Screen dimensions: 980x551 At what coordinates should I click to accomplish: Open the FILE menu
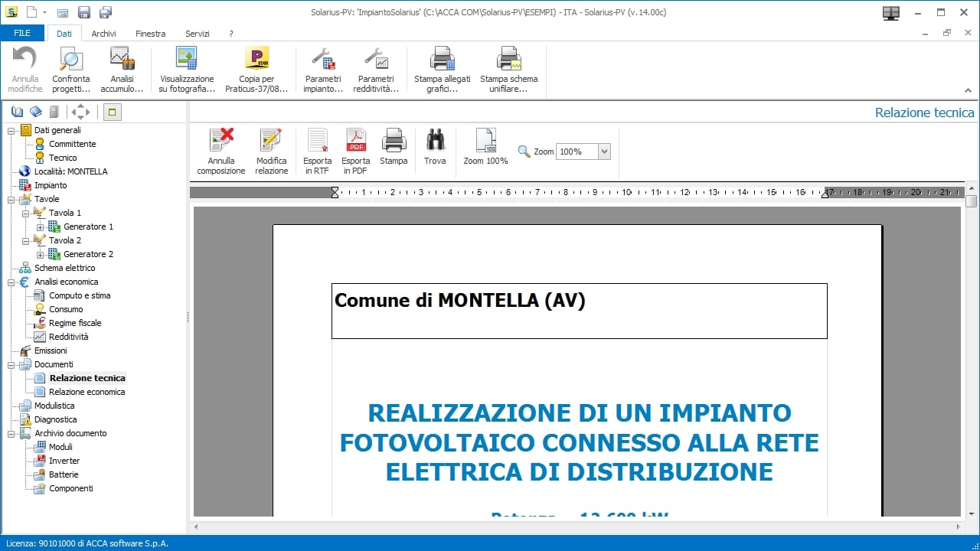pos(22,34)
